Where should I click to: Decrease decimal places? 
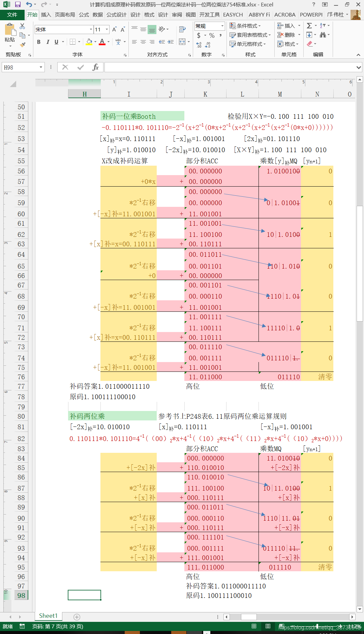[208, 45]
